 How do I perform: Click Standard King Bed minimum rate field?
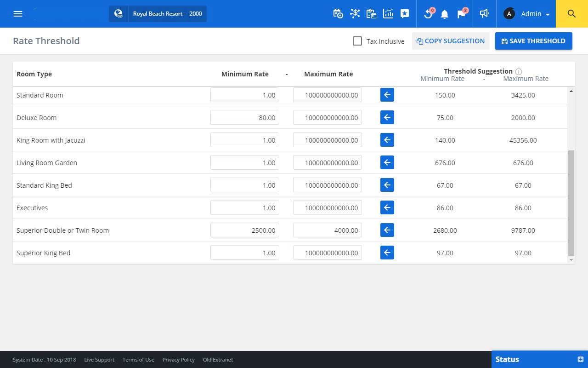pos(245,185)
